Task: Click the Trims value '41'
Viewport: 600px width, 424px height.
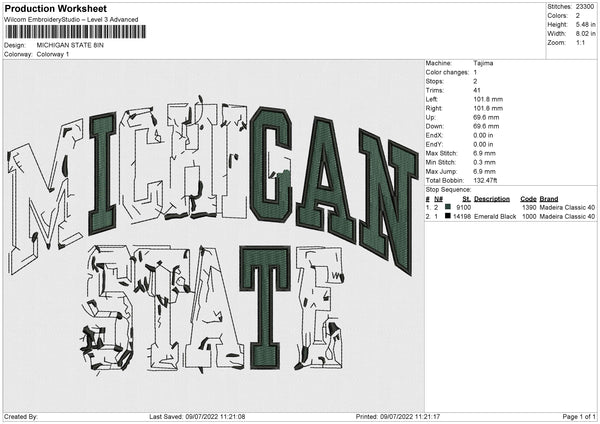Action: pyautogui.click(x=477, y=90)
